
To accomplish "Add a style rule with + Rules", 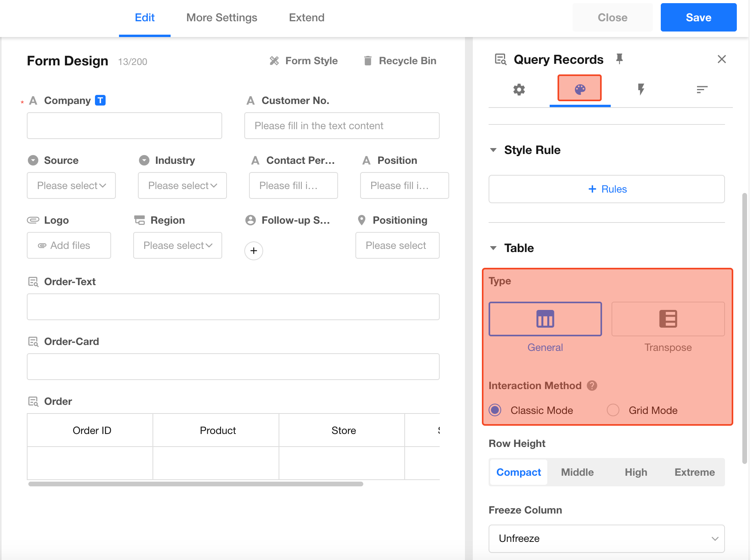I will point(606,189).
